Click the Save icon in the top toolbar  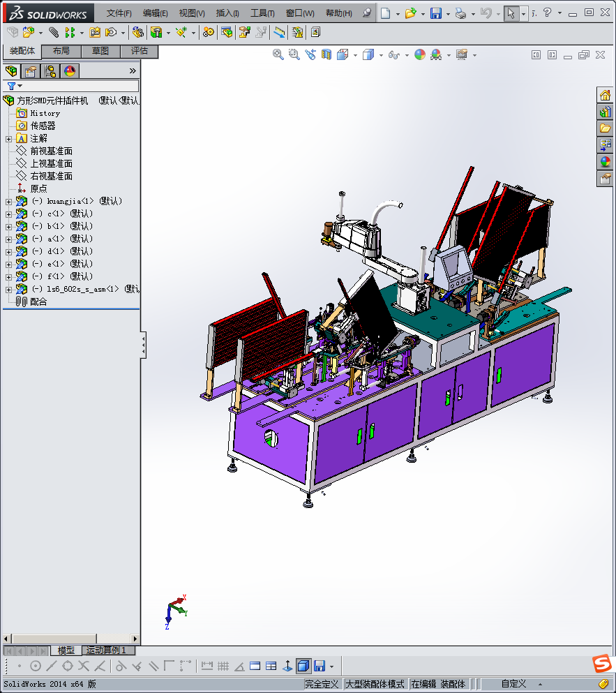[x=436, y=13]
